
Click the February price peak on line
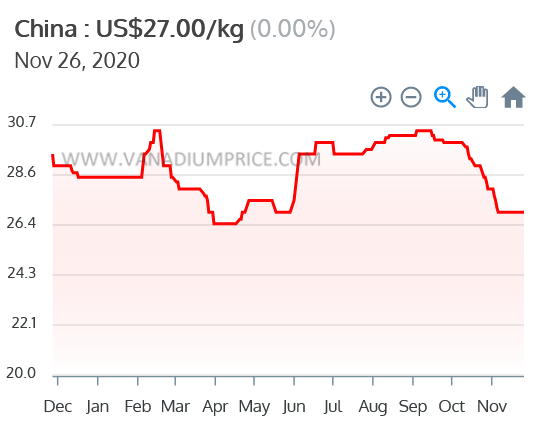coord(157,131)
